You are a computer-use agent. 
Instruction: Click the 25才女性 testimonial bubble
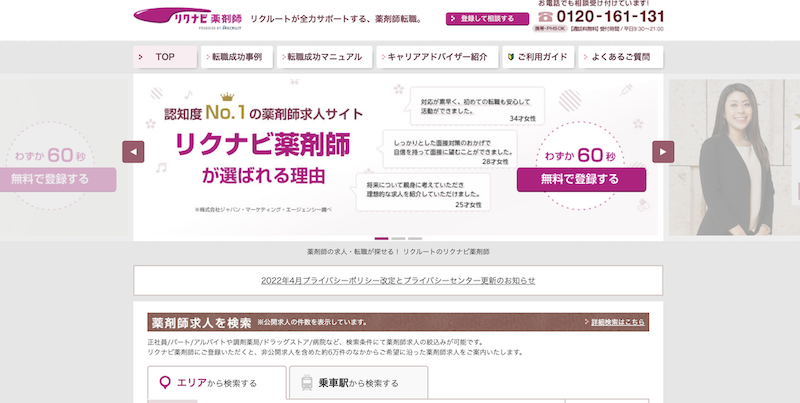click(420, 192)
